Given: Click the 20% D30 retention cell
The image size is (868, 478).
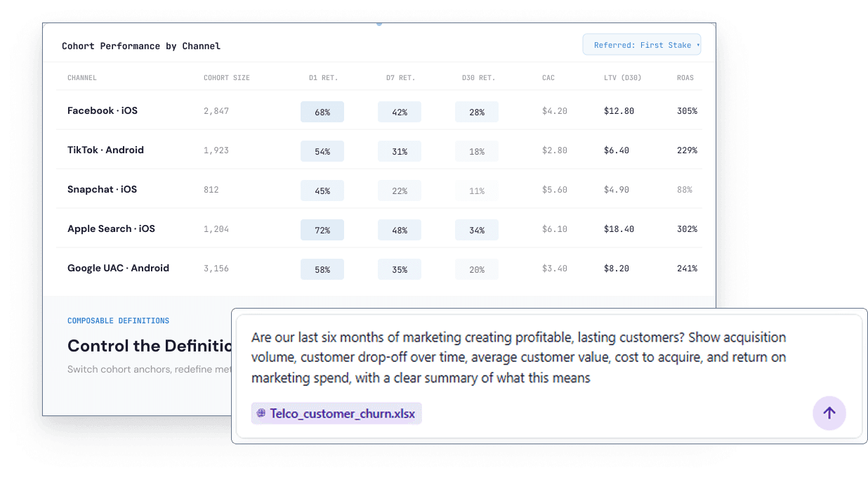Looking at the screenshot, I should pyautogui.click(x=477, y=269).
